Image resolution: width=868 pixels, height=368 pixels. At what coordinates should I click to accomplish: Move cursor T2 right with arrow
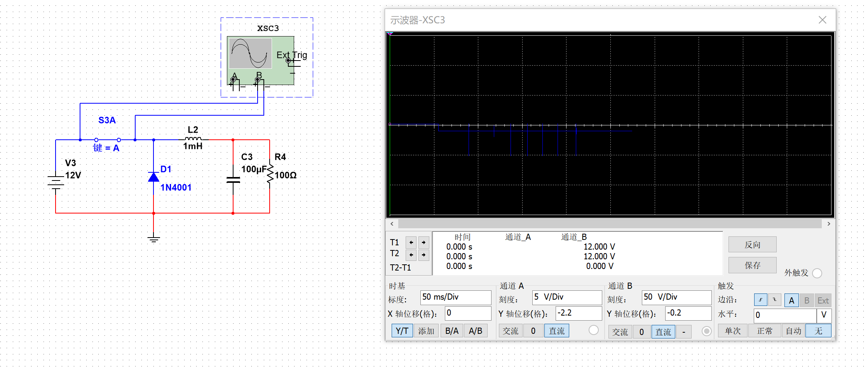424,255
